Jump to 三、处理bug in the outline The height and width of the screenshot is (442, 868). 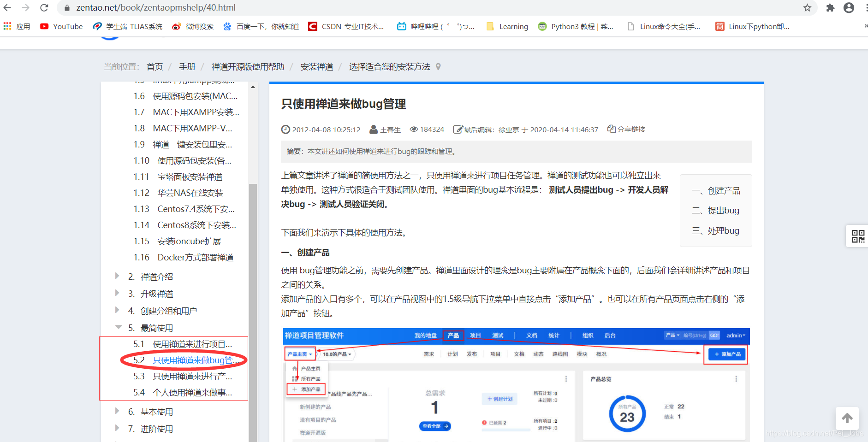coord(715,231)
